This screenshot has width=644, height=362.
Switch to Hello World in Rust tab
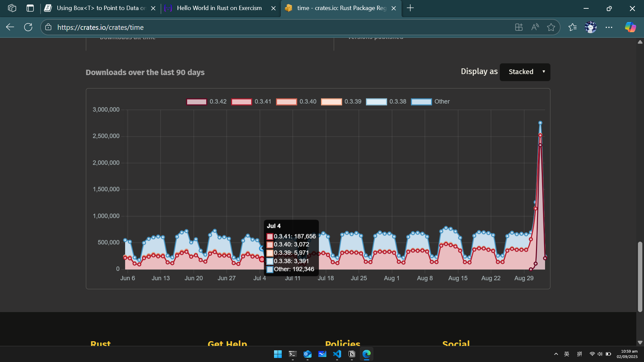pos(219,8)
